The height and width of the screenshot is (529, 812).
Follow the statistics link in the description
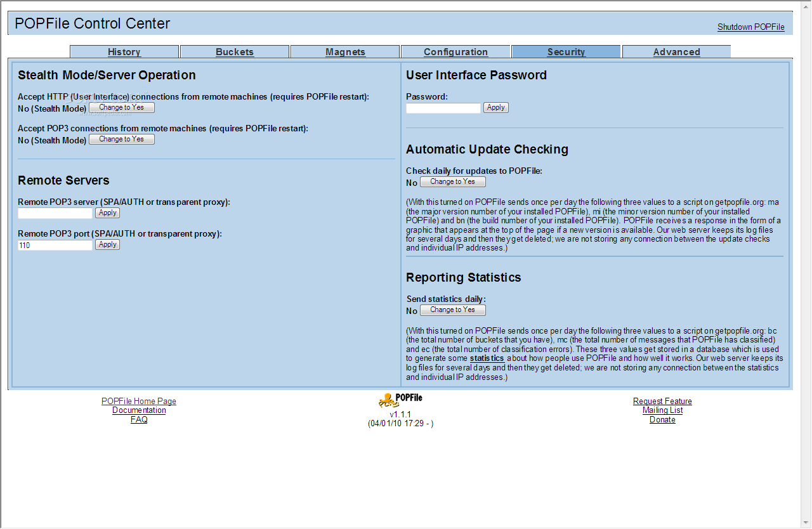coord(487,358)
